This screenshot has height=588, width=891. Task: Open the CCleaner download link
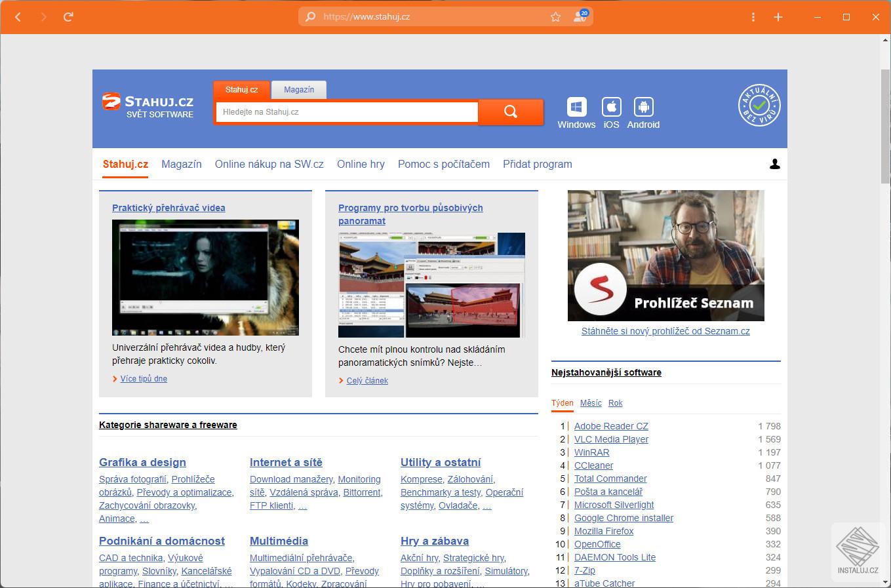coord(594,465)
